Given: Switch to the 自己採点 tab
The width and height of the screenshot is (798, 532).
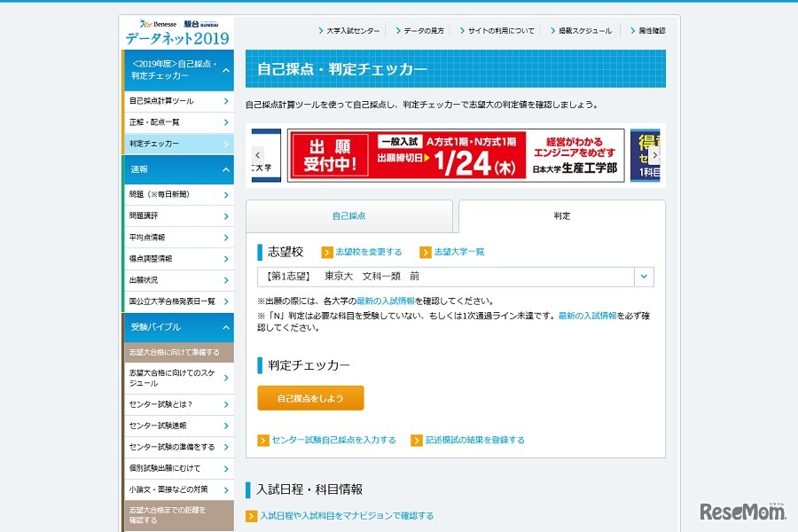Looking at the screenshot, I should [348, 214].
